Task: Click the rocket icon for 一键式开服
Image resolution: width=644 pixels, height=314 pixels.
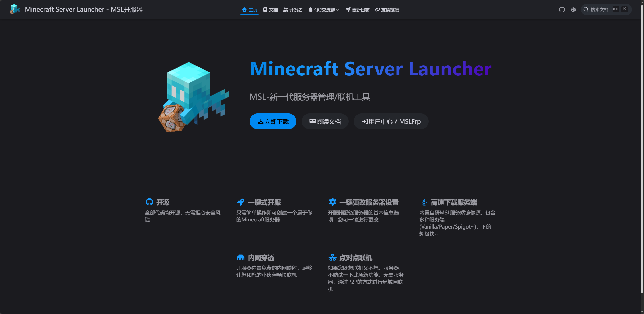Action: click(241, 202)
